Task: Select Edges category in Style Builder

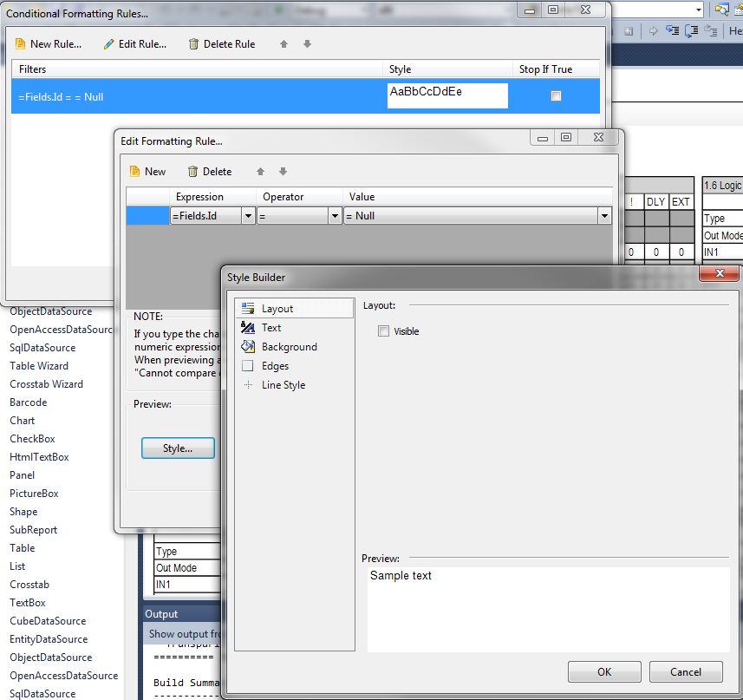Action: click(294, 366)
